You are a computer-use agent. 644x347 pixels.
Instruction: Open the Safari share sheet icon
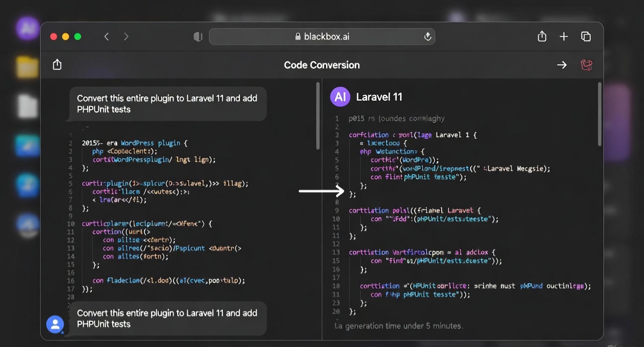pyautogui.click(x=542, y=36)
